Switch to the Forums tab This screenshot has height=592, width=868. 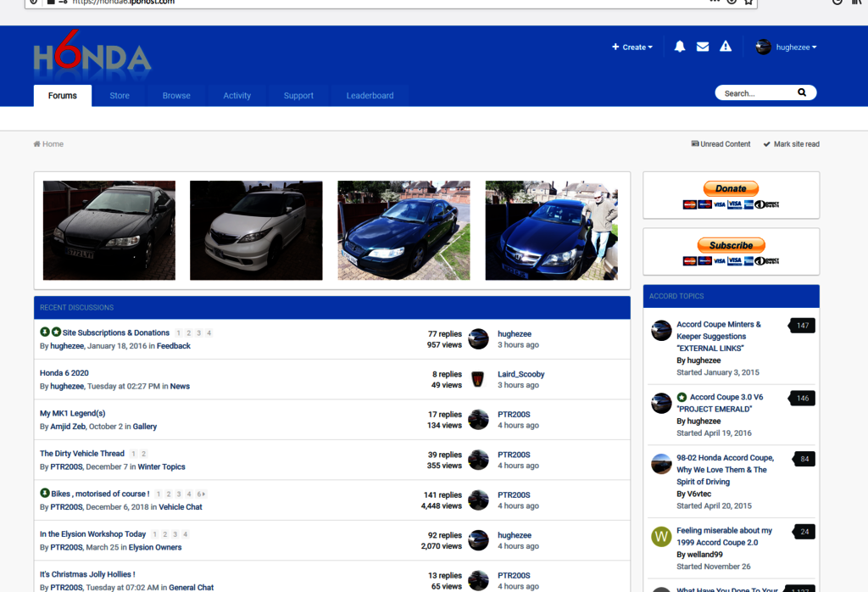63,95
